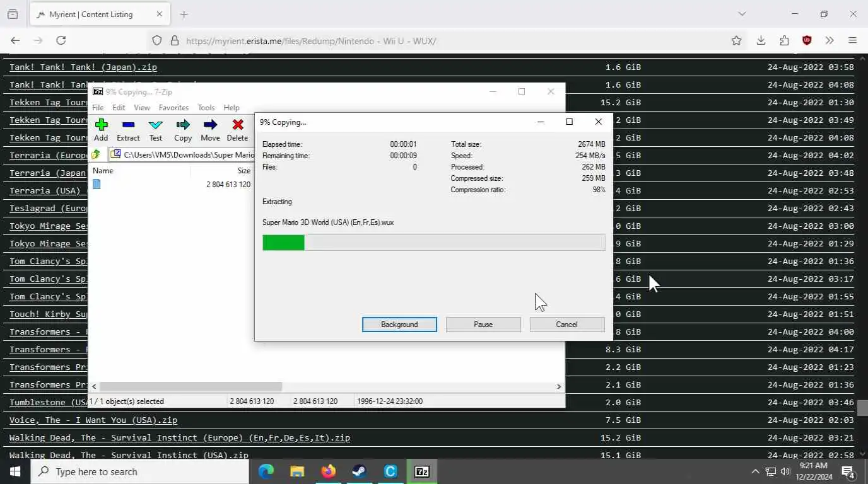List all tabs dropdown arrow

pos(742,14)
